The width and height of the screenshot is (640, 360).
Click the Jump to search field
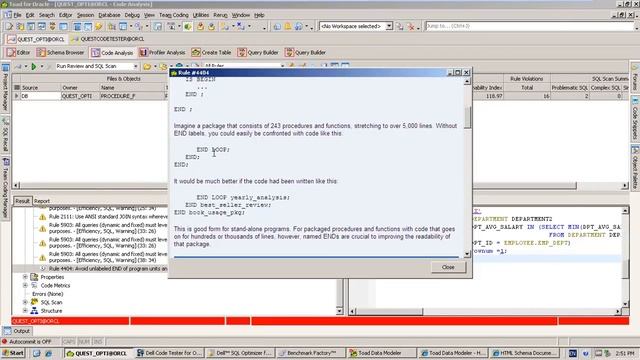[x=529, y=26]
